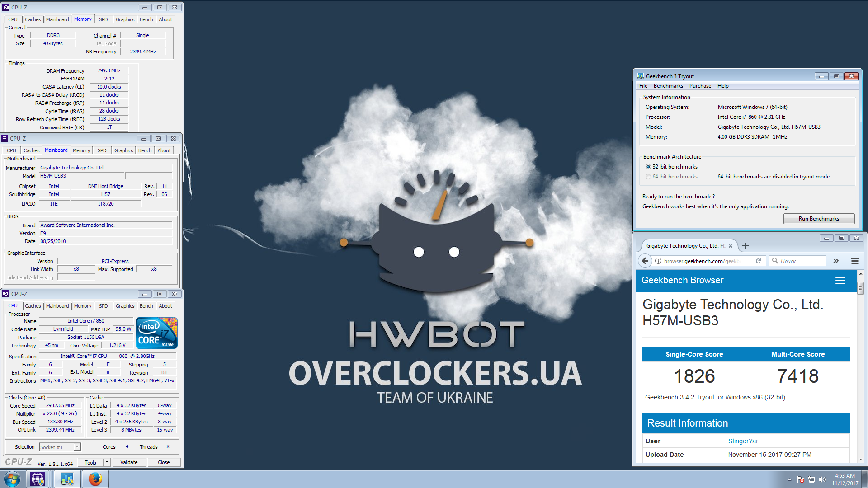
Task: Click the Validate button in CPU-Z
Action: click(x=129, y=462)
